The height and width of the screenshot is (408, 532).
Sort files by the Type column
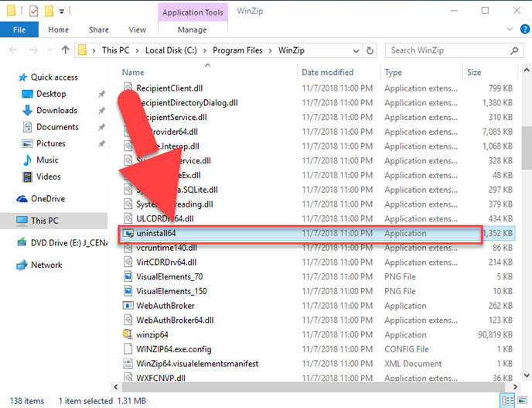393,72
